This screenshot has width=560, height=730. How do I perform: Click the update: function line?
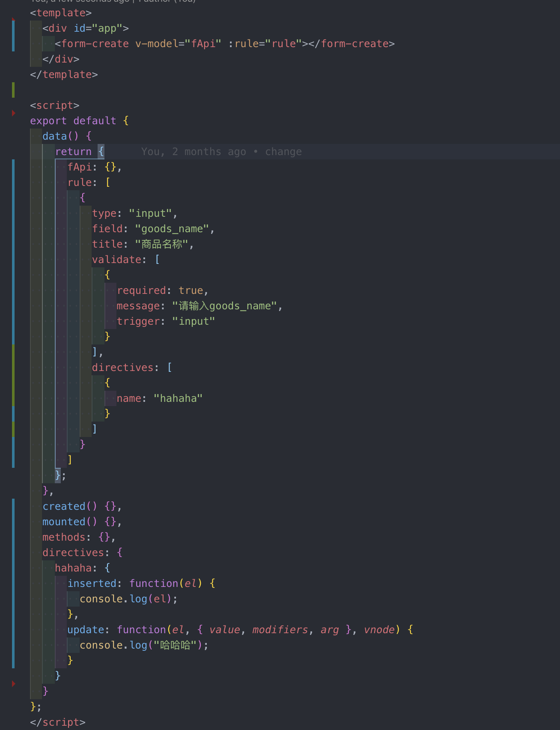point(240,630)
